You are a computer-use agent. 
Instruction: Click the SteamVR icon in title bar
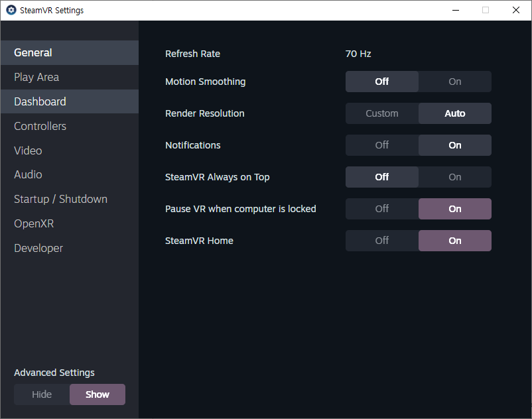(11, 11)
